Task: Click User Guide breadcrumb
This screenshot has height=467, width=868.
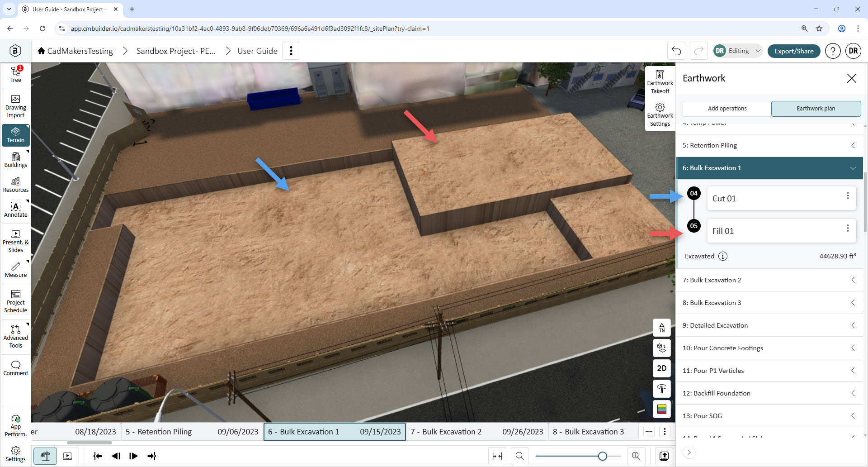Action: pyautogui.click(x=257, y=51)
